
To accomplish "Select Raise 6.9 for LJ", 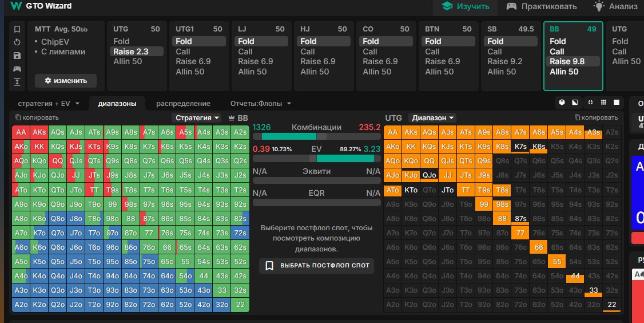I will [x=256, y=61].
